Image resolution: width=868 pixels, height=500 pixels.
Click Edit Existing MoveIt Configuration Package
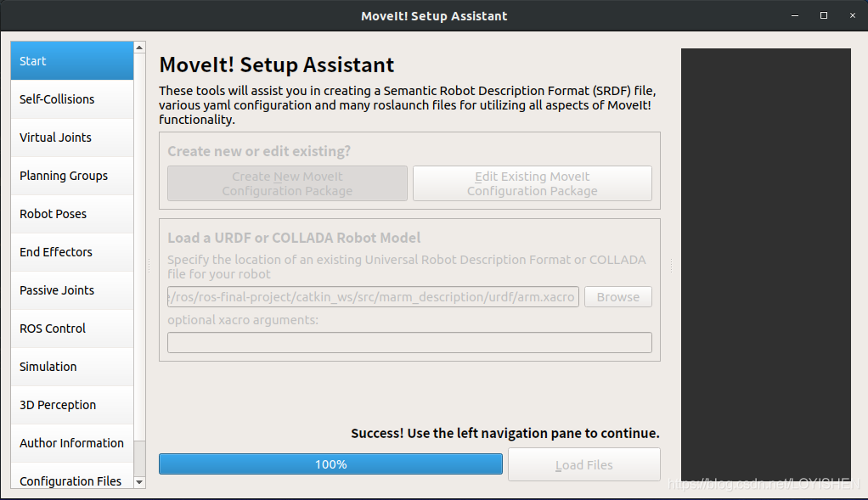click(532, 183)
